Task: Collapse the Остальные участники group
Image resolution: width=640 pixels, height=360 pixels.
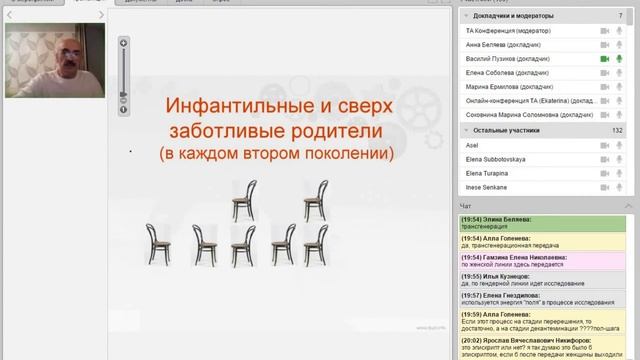Action: 466,130
